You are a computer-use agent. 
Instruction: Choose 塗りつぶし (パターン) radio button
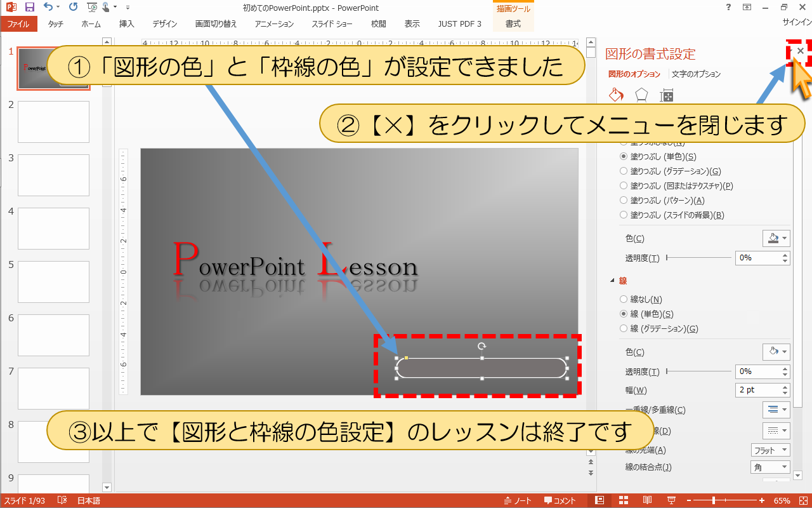click(x=624, y=200)
